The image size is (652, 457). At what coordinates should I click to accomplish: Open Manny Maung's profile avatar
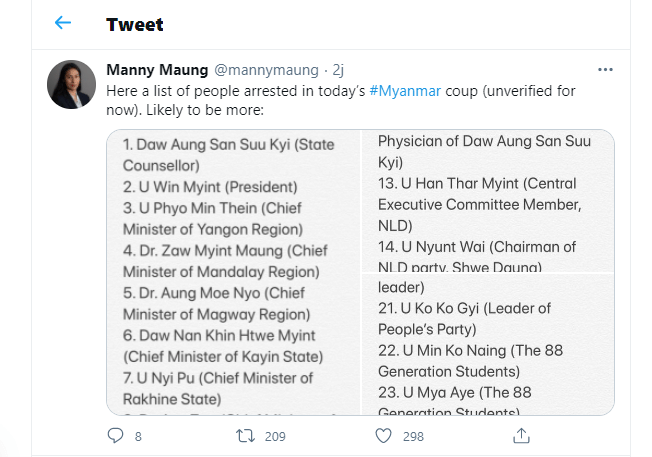73,85
